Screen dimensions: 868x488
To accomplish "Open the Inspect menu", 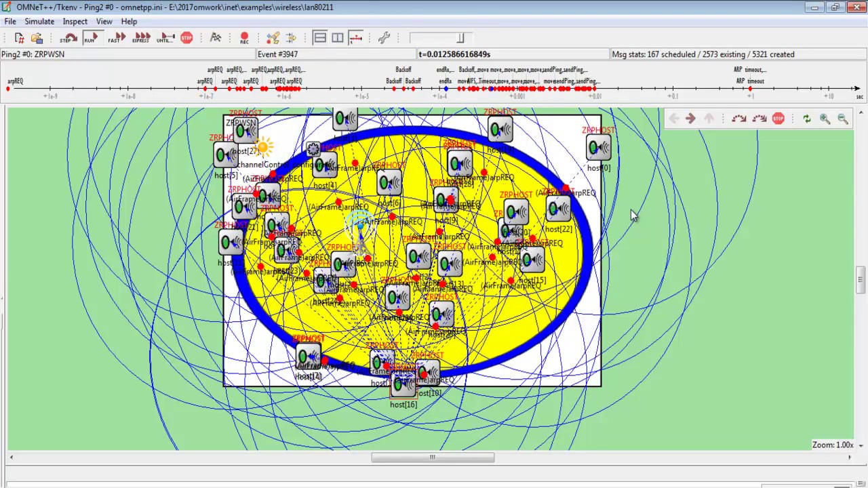I will click(x=75, y=22).
